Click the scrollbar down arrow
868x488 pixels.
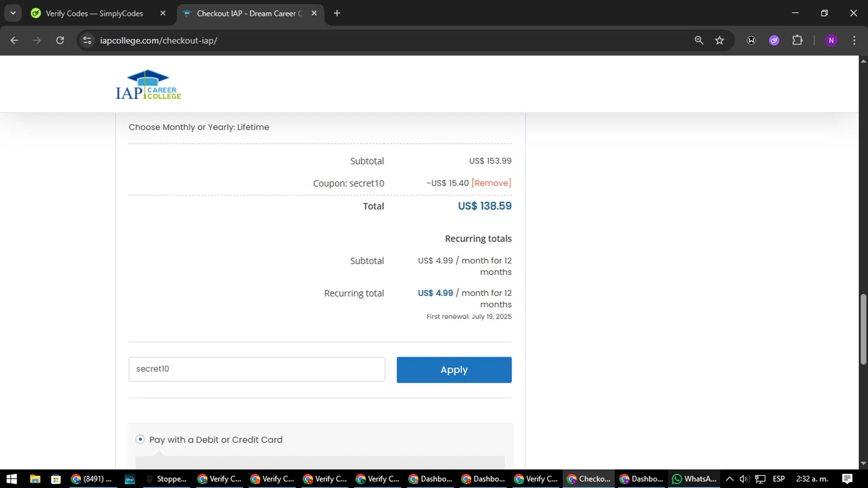pyautogui.click(x=863, y=464)
